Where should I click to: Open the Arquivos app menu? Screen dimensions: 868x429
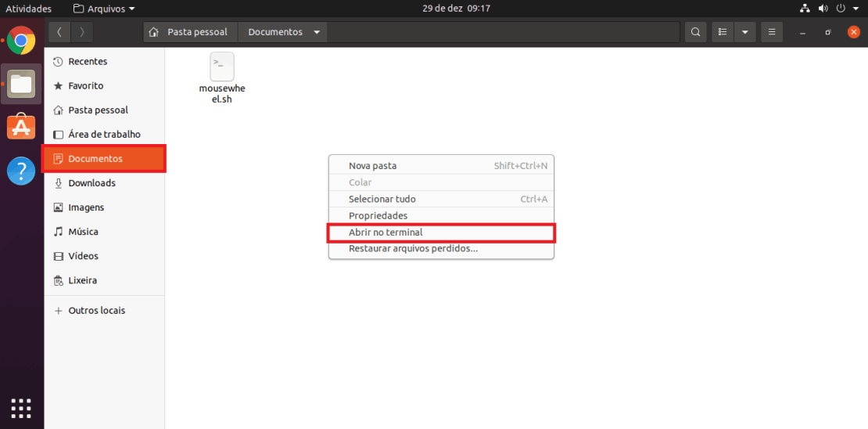[x=103, y=9]
